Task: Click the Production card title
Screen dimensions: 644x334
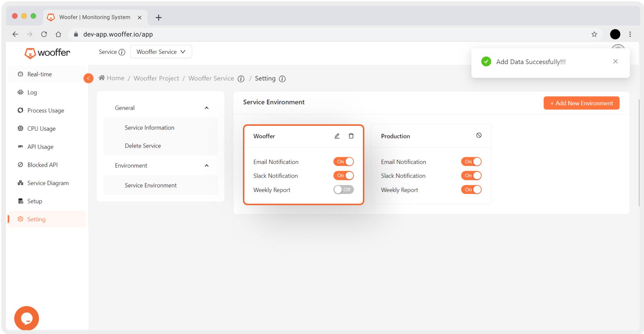Action: pyautogui.click(x=395, y=136)
